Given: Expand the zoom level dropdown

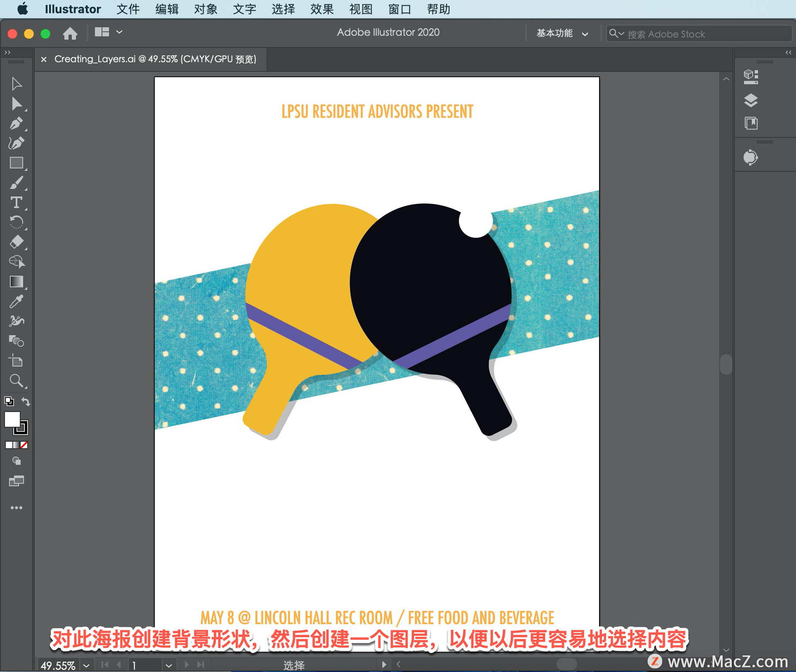Looking at the screenshot, I should pos(86,665).
